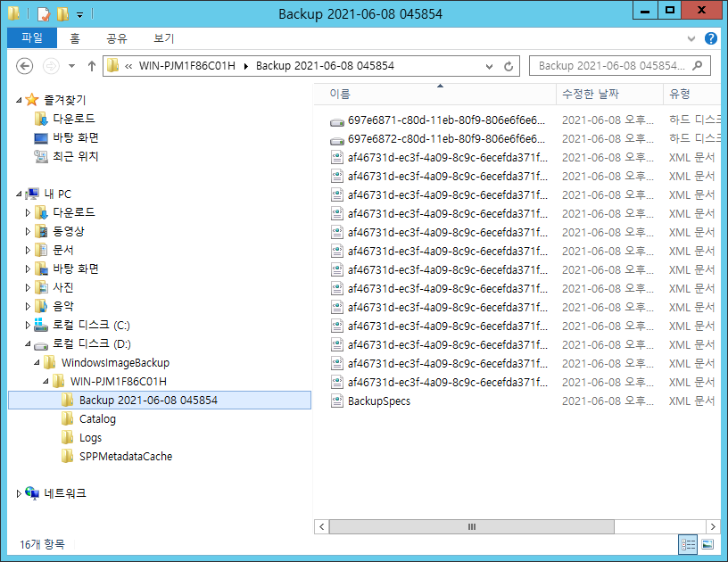This screenshot has width=728, height=562.
Task: Click the New folder quick access icon
Action: 62,14
